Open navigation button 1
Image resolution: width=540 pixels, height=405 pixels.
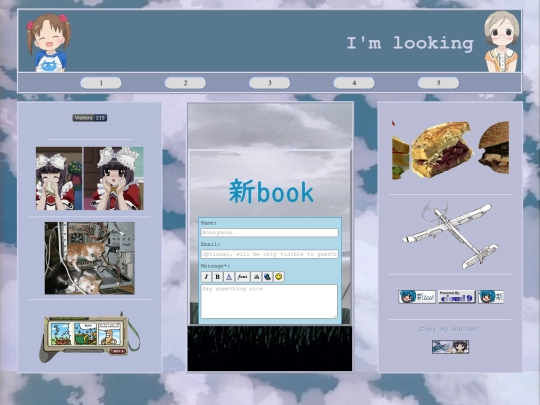click(101, 83)
